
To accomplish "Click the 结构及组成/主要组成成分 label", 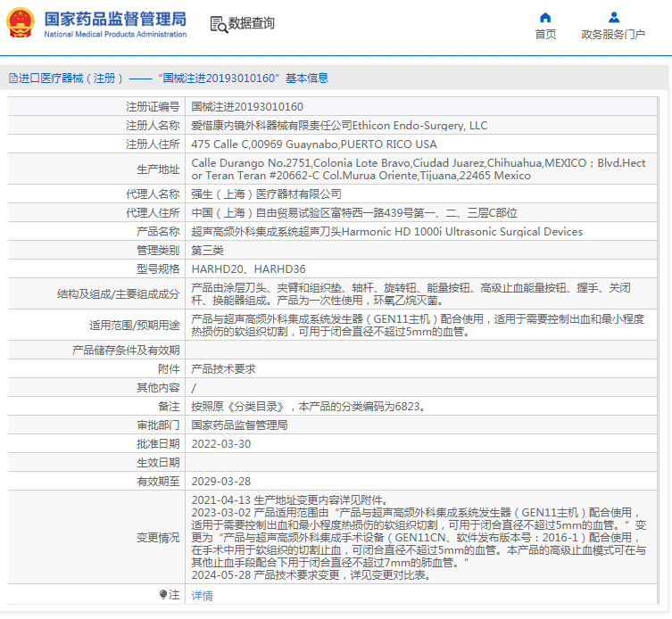I will point(119,293).
